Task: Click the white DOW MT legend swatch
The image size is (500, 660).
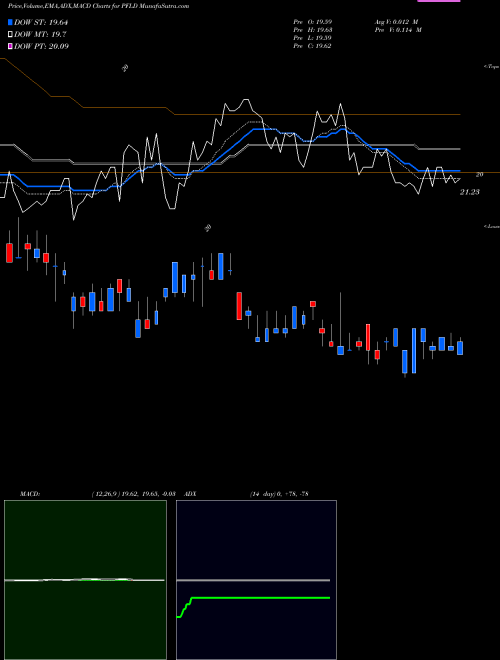Action: pos(10,35)
